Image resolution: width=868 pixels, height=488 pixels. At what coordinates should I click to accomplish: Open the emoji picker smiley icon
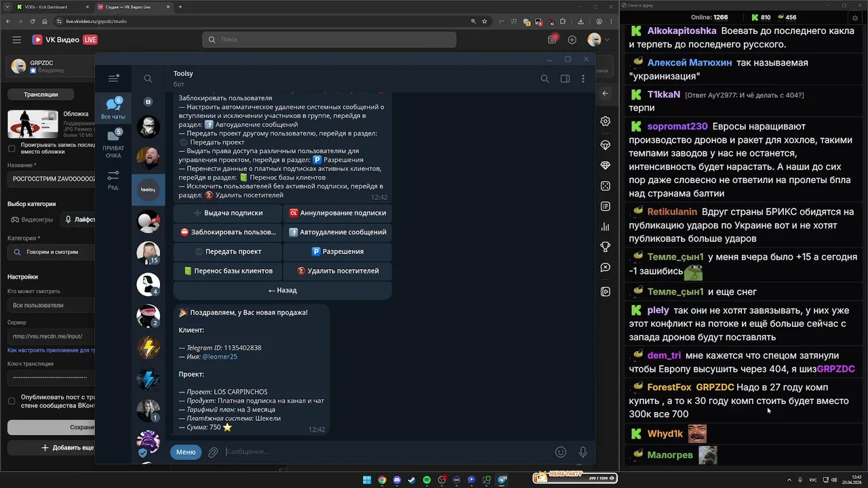[x=561, y=452]
